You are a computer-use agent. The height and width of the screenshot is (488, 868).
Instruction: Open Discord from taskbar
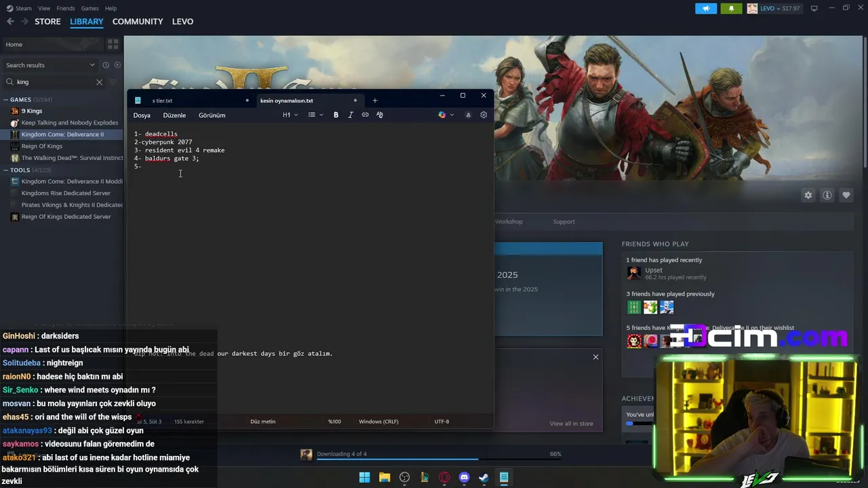(x=464, y=478)
